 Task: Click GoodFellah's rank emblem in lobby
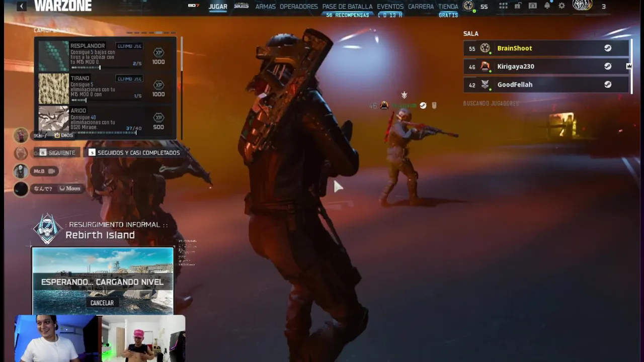pyautogui.click(x=485, y=84)
